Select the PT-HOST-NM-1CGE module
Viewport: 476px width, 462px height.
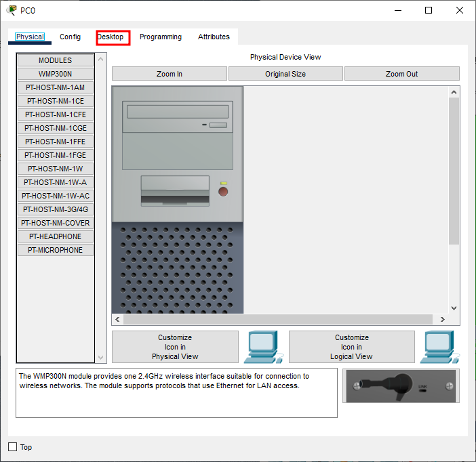(x=55, y=128)
